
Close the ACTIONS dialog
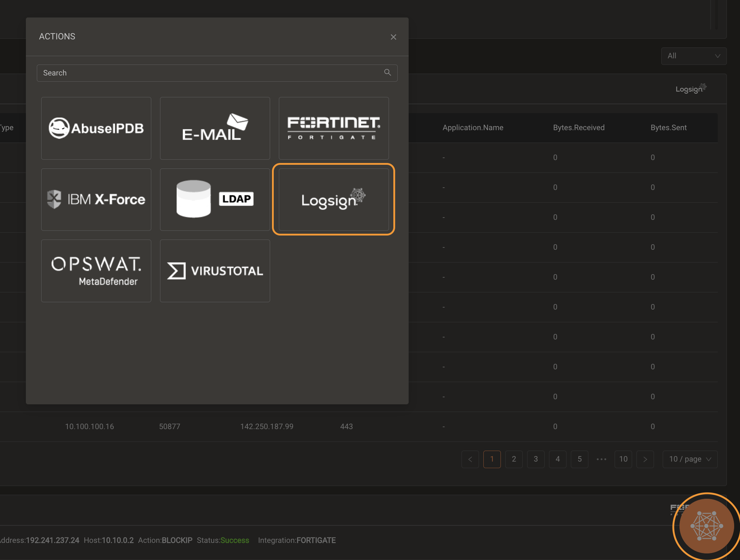[x=393, y=37]
